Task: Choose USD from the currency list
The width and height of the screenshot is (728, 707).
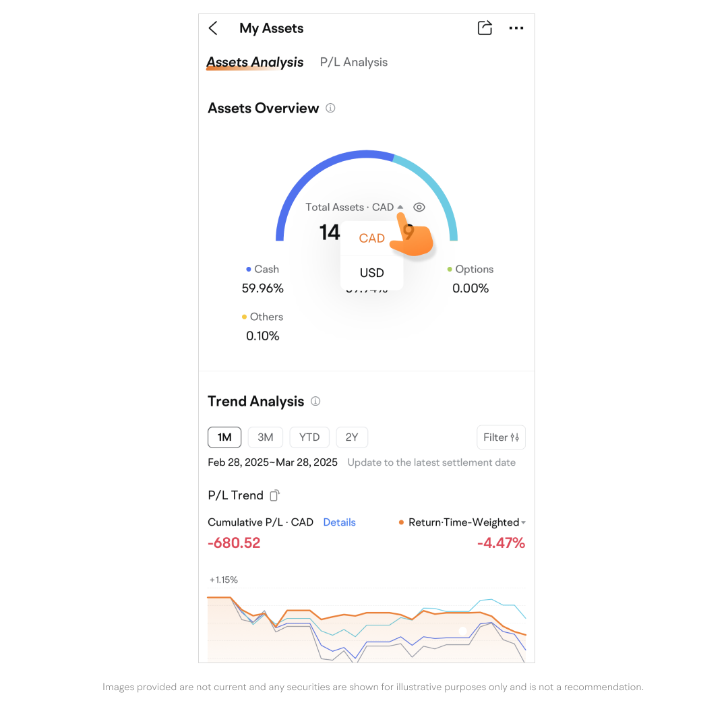Action: tap(372, 273)
